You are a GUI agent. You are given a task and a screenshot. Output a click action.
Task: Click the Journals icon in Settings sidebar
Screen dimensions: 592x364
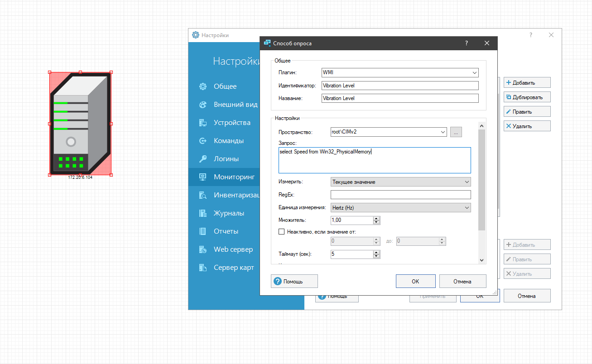203,213
